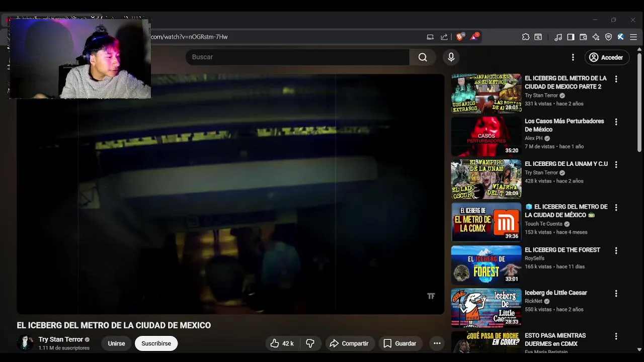The height and width of the screenshot is (362, 644).
Task: Toggle the browser sidebar panel
Action: click(x=571, y=37)
